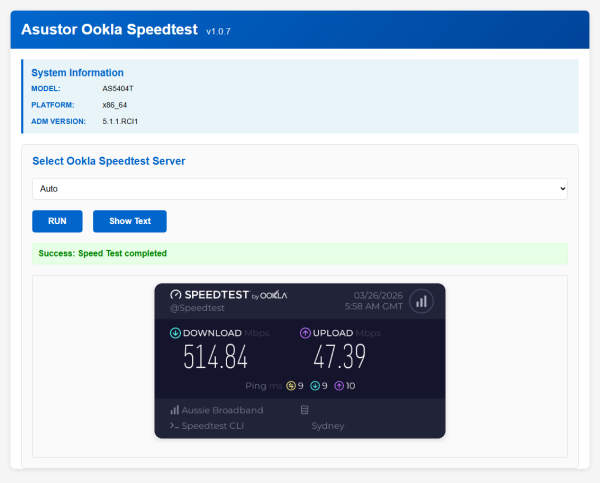Click the download value 514.84
The width and height of the screenshot is (600, 483).
pyautogui.click(x=215, y=357)
